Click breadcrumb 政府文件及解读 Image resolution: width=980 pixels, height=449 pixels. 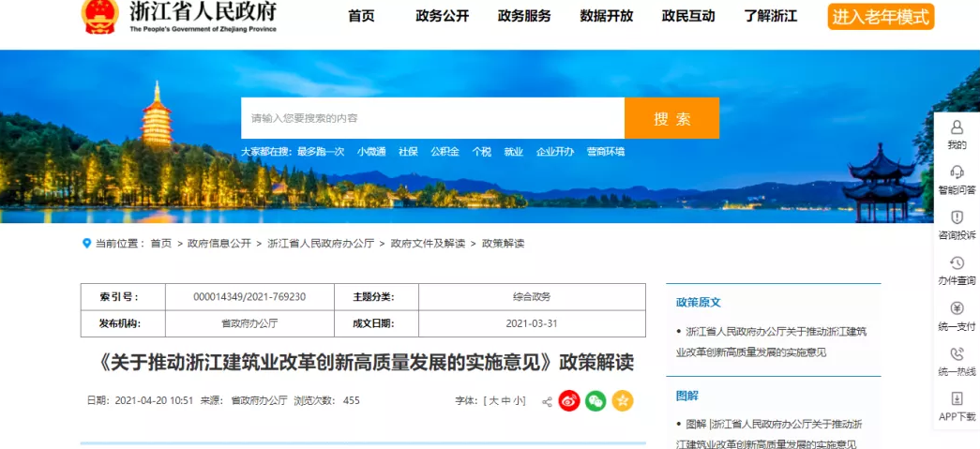429,244
